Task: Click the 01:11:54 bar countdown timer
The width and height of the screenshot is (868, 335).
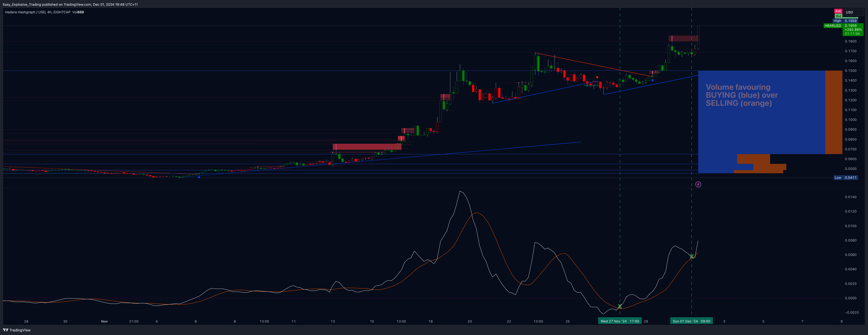Action: click(x=852, y=34)
